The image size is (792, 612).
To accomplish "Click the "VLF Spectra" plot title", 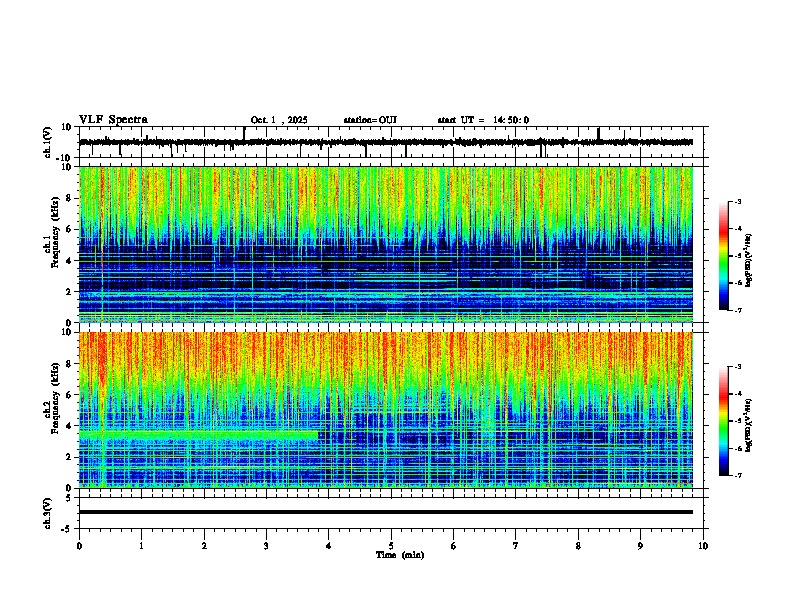I will tap(113, 120).
